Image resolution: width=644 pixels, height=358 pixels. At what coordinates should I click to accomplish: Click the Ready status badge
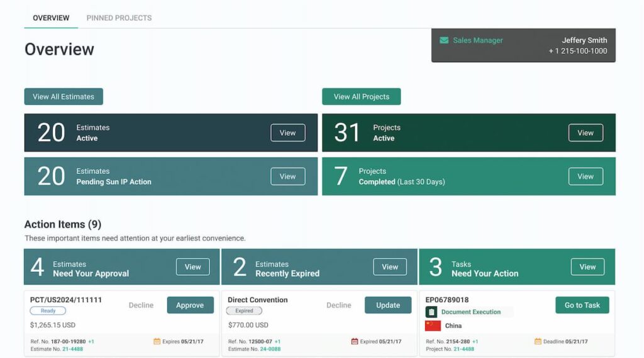48,311
